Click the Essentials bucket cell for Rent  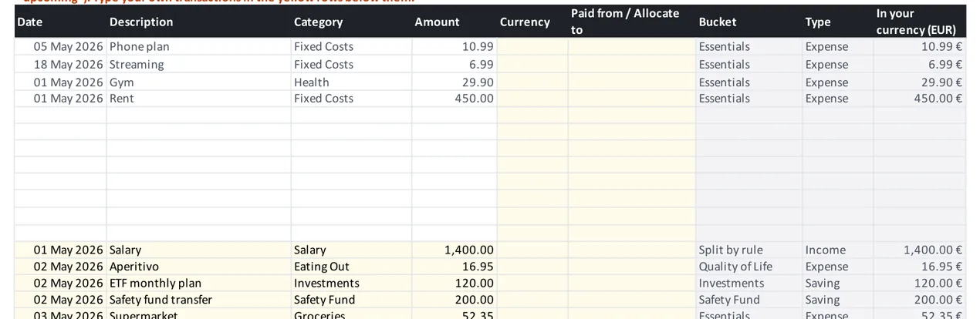[x=749, y=98]
